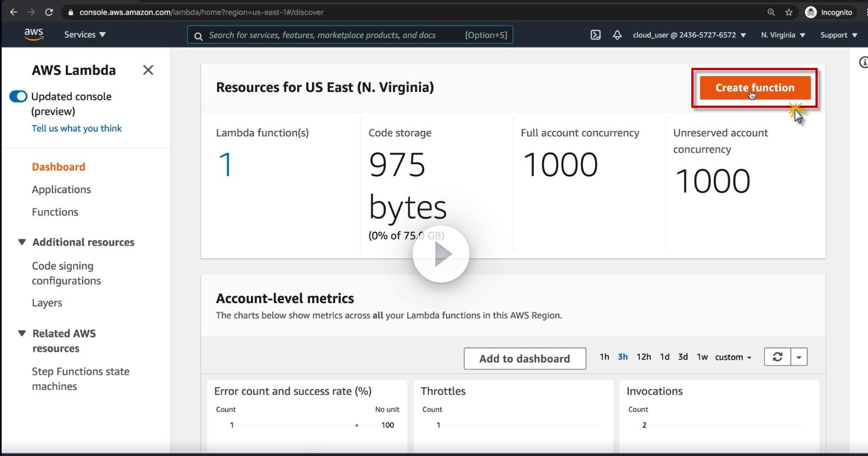Screen dimensions: 868x456
Task: Open the custom time range dropdown
Action: (x=733, y=357)
